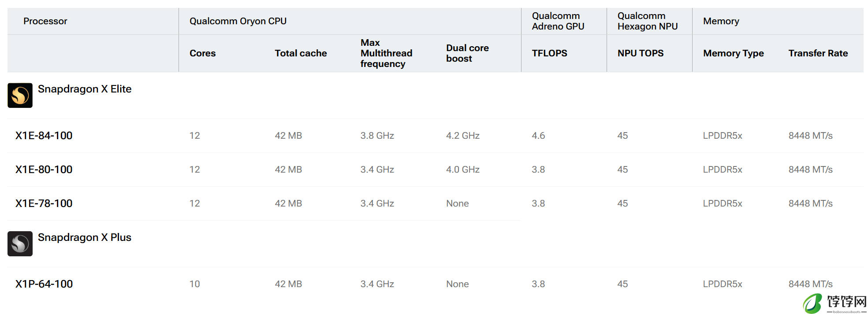Click the Dual core boost header
This screenshot has width=868, height=314.
(x=467, y=53)
